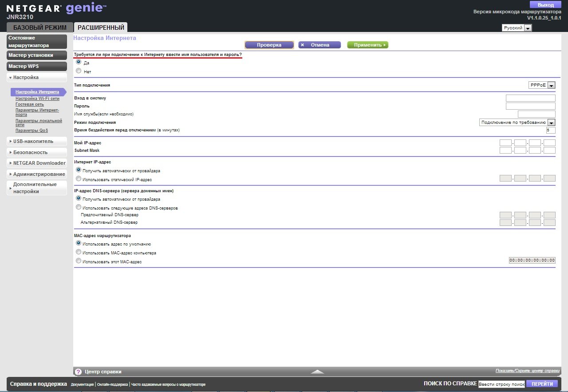Switch to the БАЗОВЫЙ РЕЖИМ tab
568x392 pixels.
coord(39,28)
